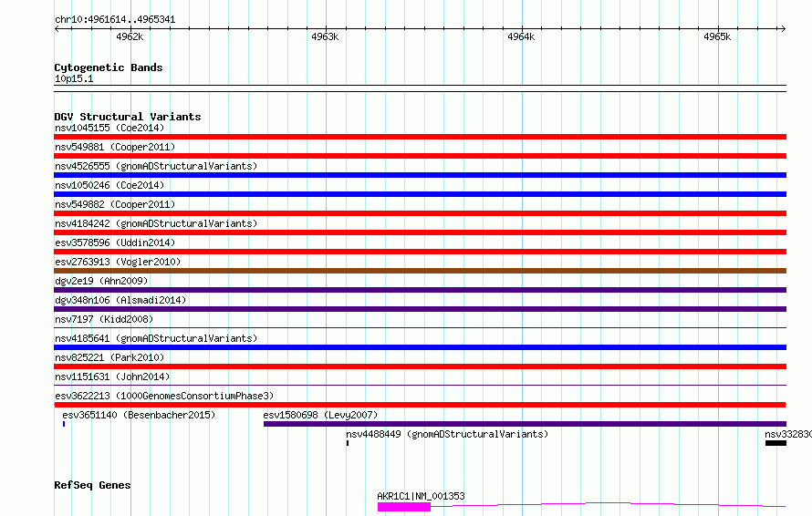Click the Cytogenetic Bands track title
Screen dimensions: 812x516
coord(109,67)
